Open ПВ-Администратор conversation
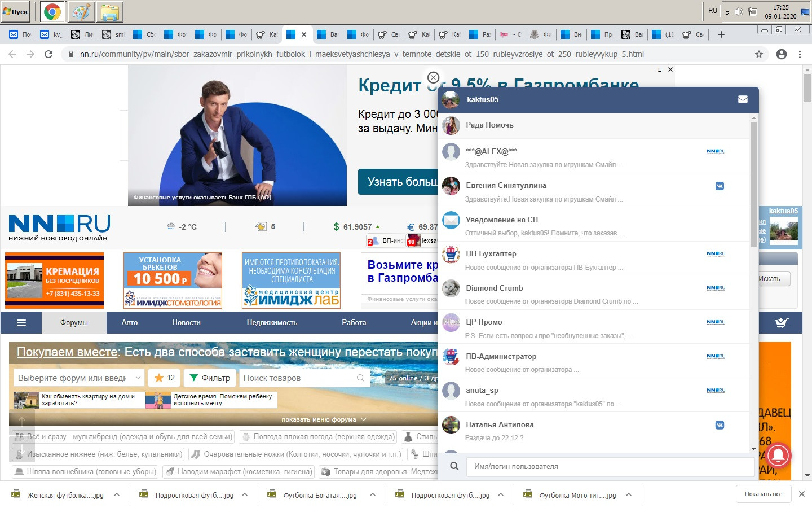This screenshot has width=812, height=508. click(594, 361)
